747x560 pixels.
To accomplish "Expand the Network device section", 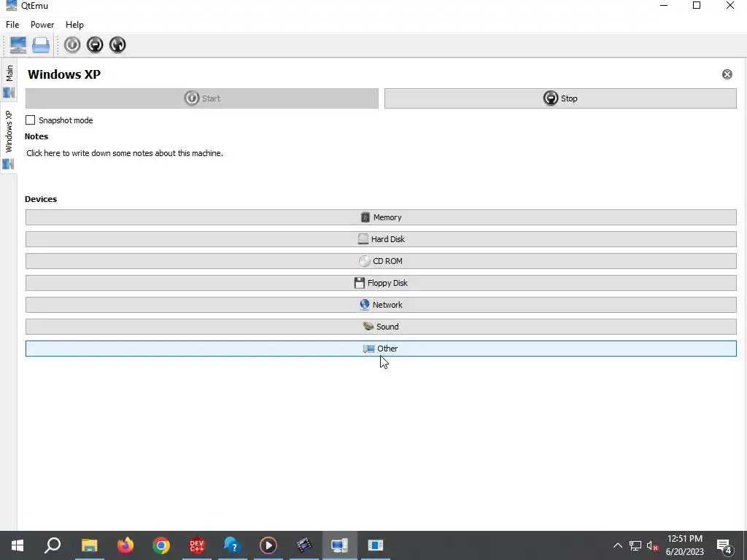I will click(x=381, y=306).
